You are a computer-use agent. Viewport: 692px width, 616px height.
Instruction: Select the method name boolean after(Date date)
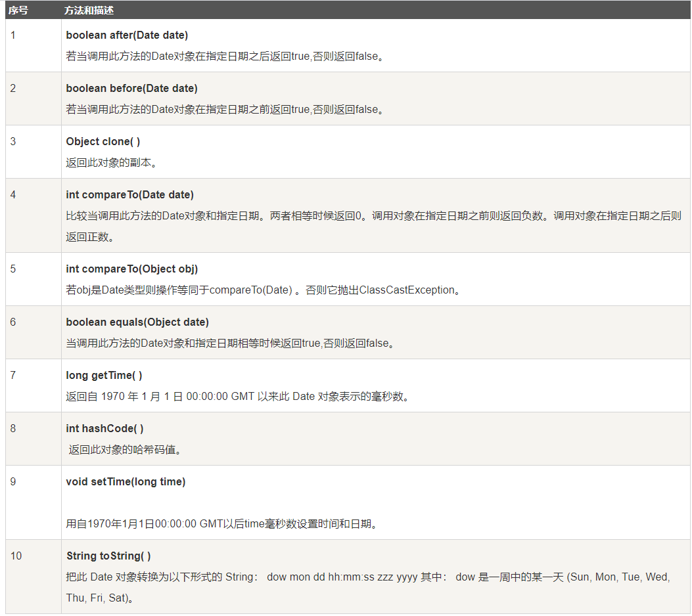coord(127,35)
